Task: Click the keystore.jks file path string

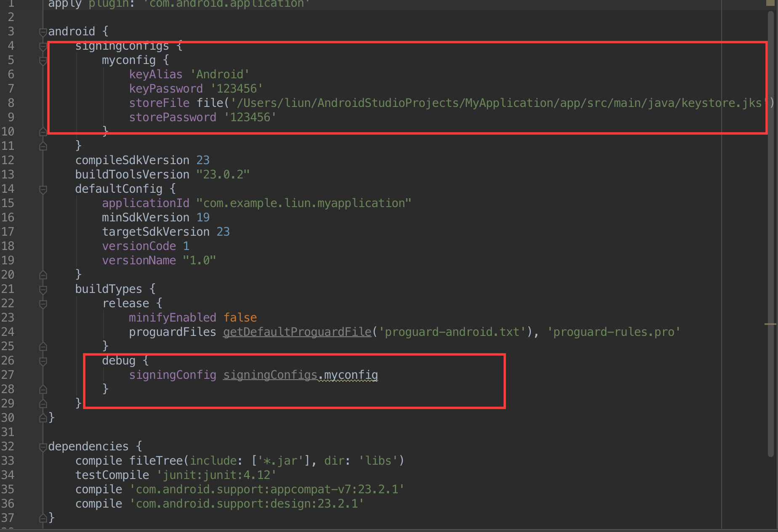Action: click(499, 103)
